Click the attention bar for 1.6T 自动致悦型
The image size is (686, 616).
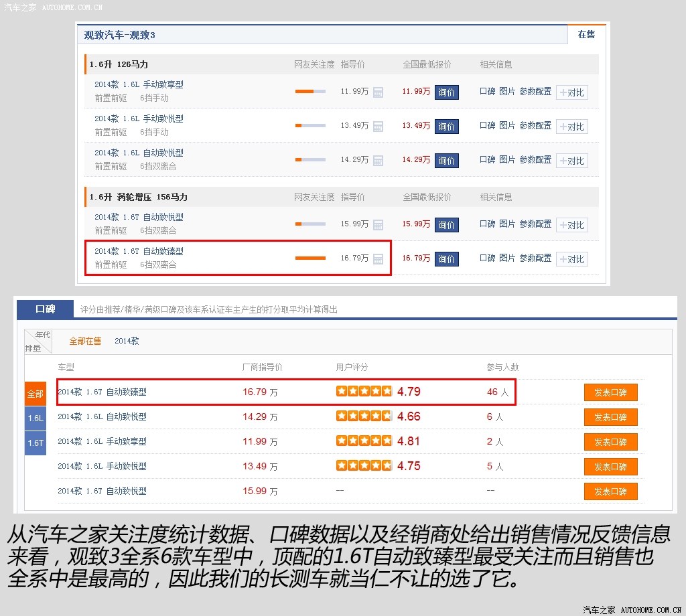click(310, 224)
